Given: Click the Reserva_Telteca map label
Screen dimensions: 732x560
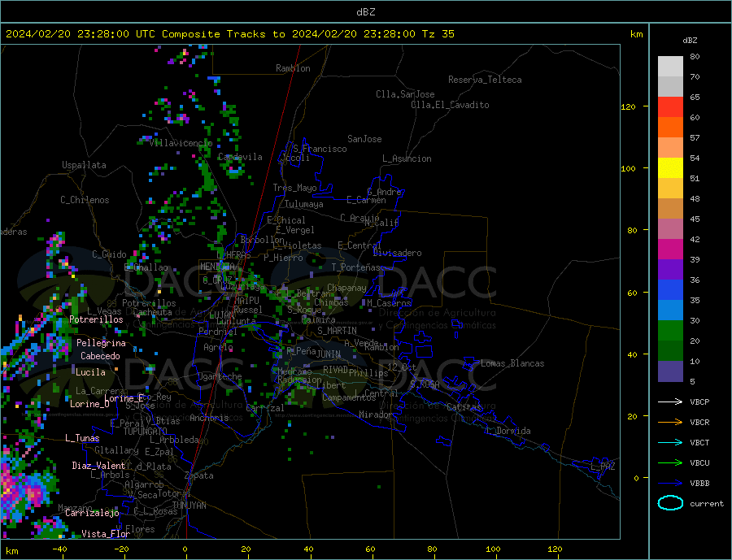Looking at the screenshot, I should tap(485, 80).
